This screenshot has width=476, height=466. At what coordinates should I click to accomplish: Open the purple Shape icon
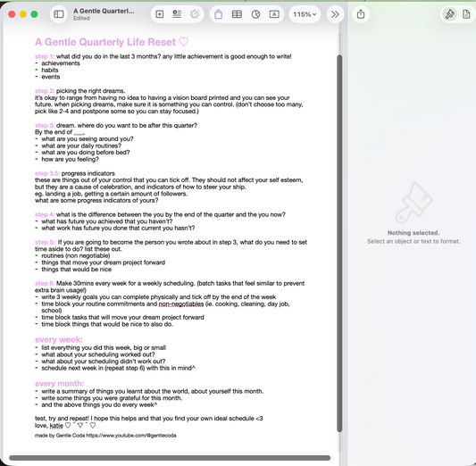pyautogui.click(x=218, y=14)
